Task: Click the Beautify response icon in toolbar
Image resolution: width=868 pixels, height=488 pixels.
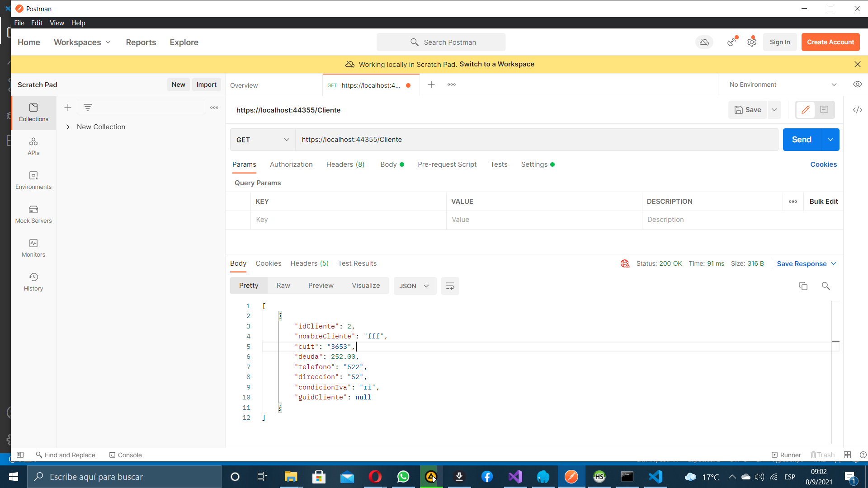Action: [450, 286]
